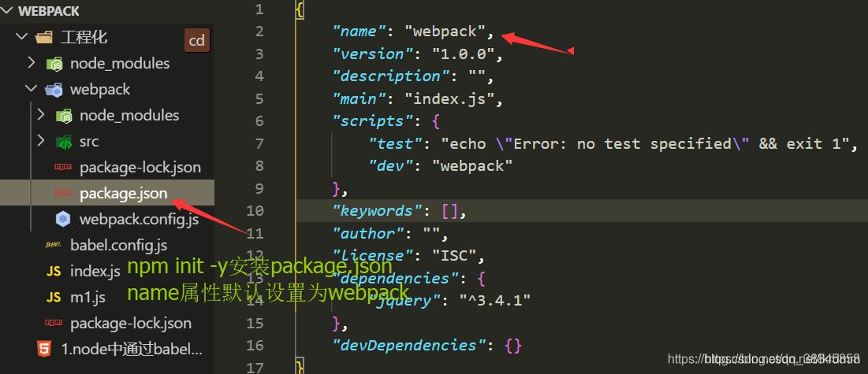The height and width of the screenshot is (374, 868).
Task: Expand the top-level node_modules folder
Action: [32, 63]
